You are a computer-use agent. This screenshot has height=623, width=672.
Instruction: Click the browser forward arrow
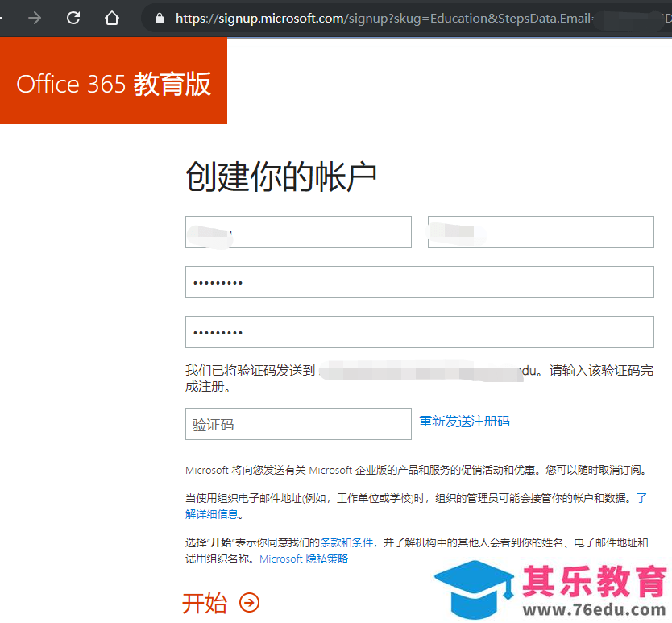pyautogui.click(x=35, y=18)
